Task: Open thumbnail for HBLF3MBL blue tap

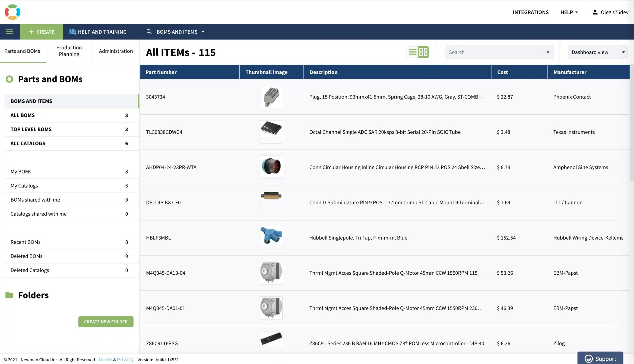Action: [x=271, y=238]
